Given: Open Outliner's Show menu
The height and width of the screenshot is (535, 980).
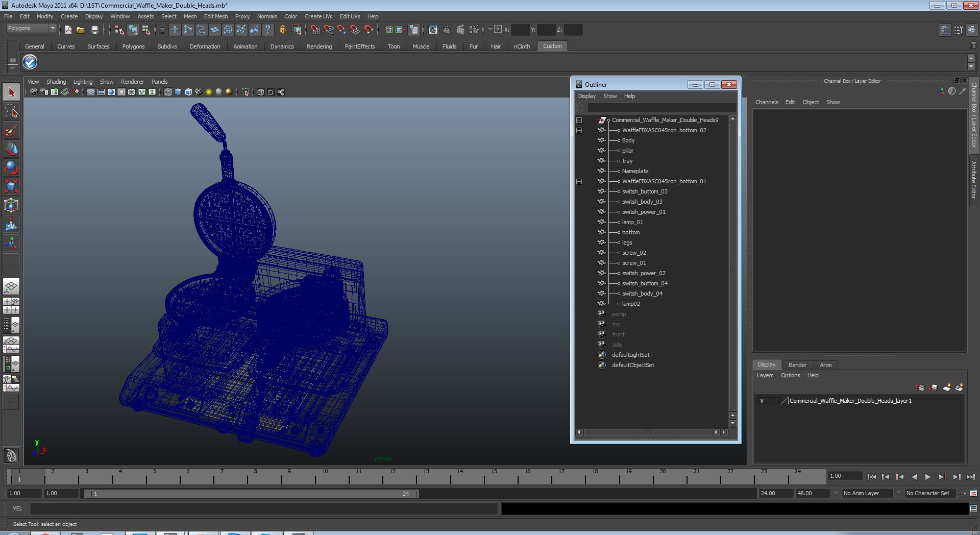Looking at the screenshot, I should pos(610,96).
